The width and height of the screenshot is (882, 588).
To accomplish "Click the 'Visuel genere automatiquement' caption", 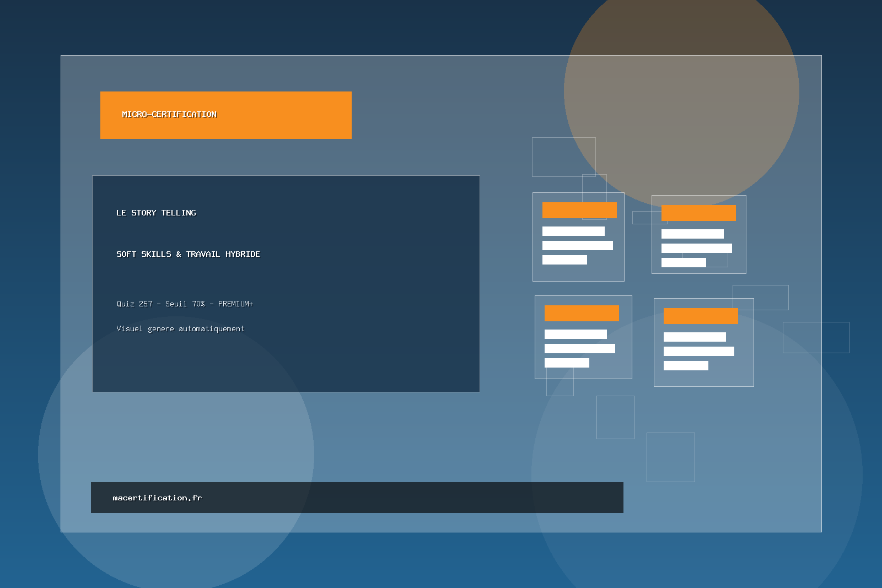I will (x=180, y=328).
